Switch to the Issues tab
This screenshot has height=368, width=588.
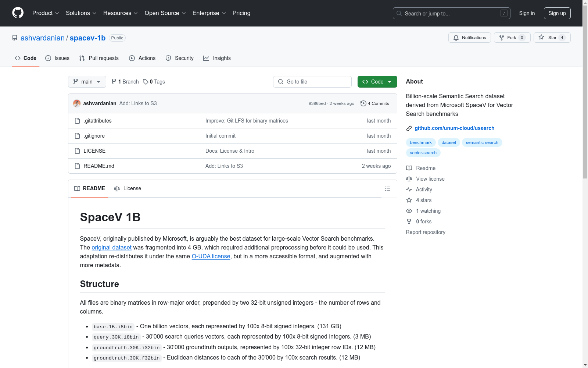[x=57, y=58]
